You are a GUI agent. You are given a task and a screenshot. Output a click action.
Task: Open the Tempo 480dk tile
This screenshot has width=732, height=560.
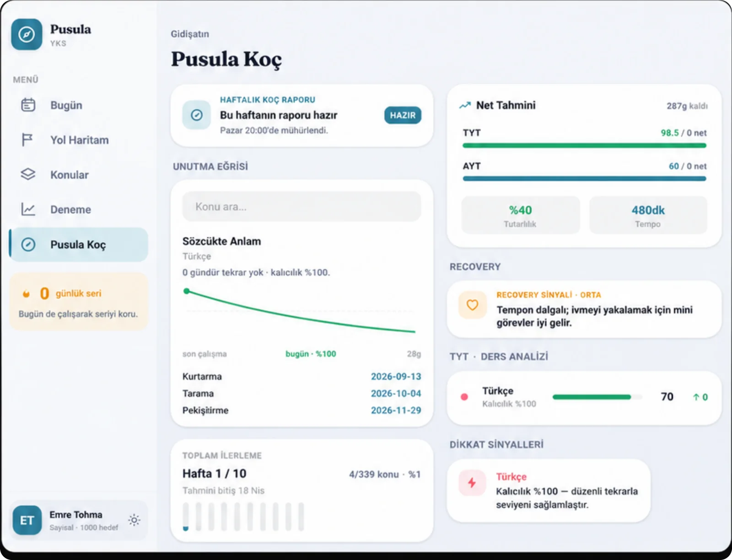coord(648,215)
